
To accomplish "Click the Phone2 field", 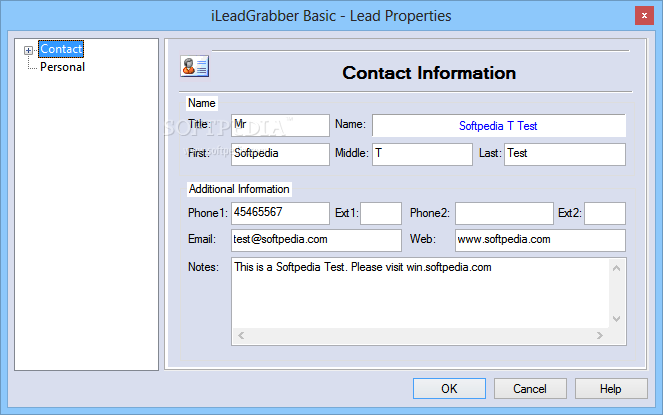I will [x=504, y=213].
